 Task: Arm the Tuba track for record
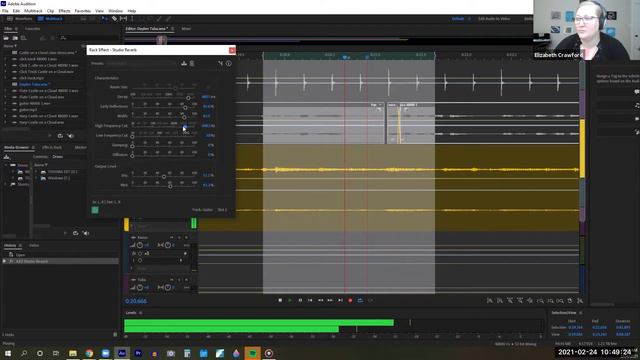click(187, 280)
